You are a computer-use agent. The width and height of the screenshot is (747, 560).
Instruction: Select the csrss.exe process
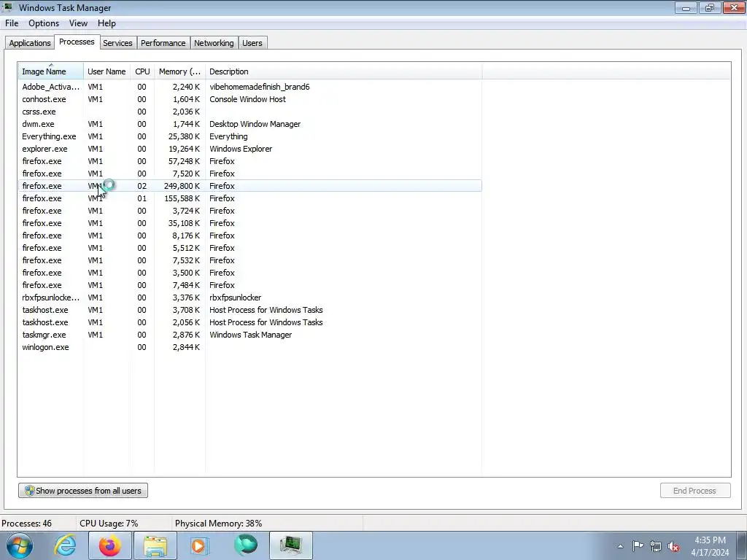tap(250, 112)
